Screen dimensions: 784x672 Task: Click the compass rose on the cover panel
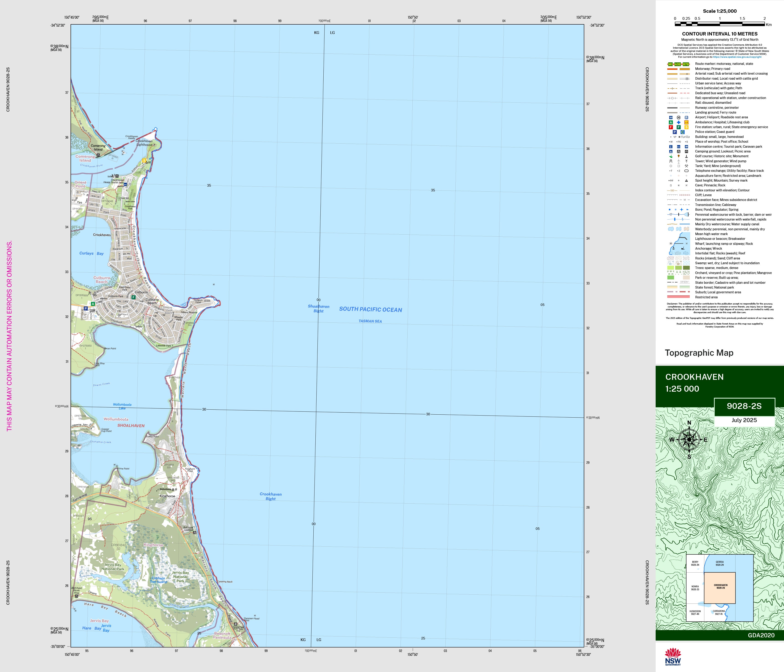689,440
